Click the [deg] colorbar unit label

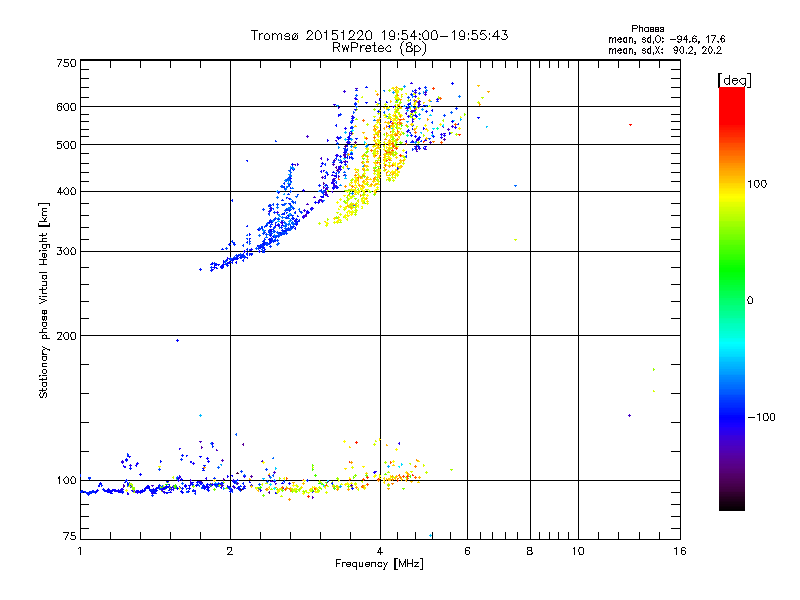point(734,80)
